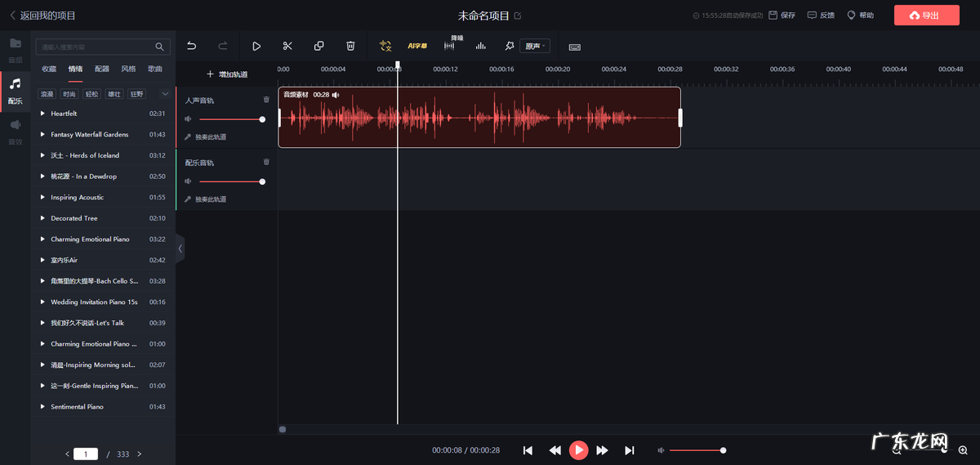Apply 降噪 noise reduction
This screenshot has width=980, height=465.
tap(449, 46)
